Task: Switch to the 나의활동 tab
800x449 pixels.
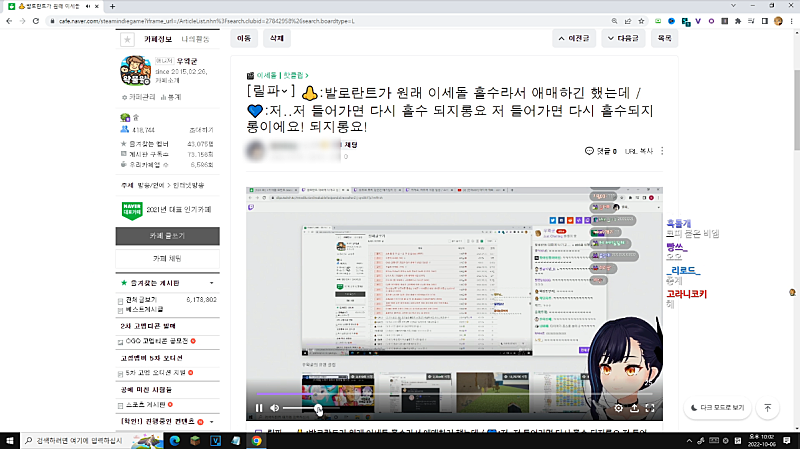Action: click(195, 39)
